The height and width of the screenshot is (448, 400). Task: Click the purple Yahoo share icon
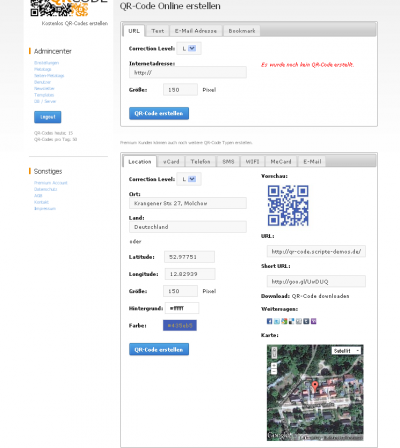point(313,321)
